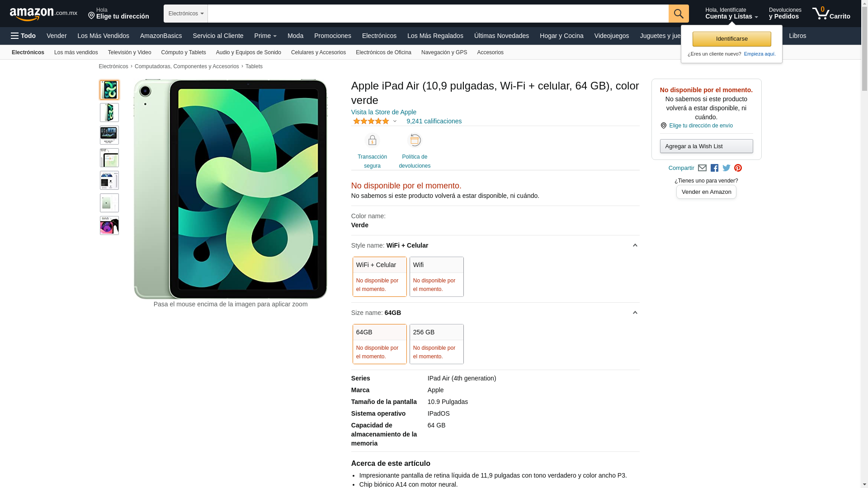Open the Carrito shopping cart icon
This screenshot has width=868, height=488.
831,14
